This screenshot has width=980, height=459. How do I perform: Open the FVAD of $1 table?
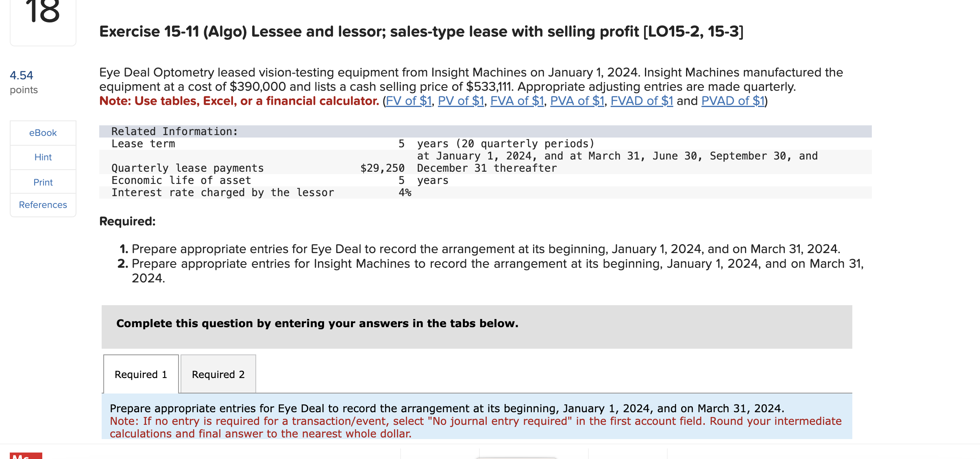[x=641, y=101]
